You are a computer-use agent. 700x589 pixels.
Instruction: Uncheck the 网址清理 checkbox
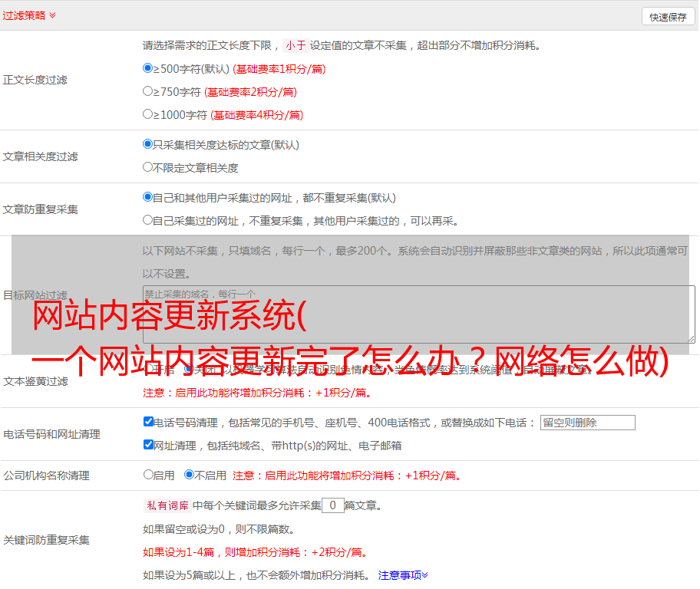coord(149,445)
